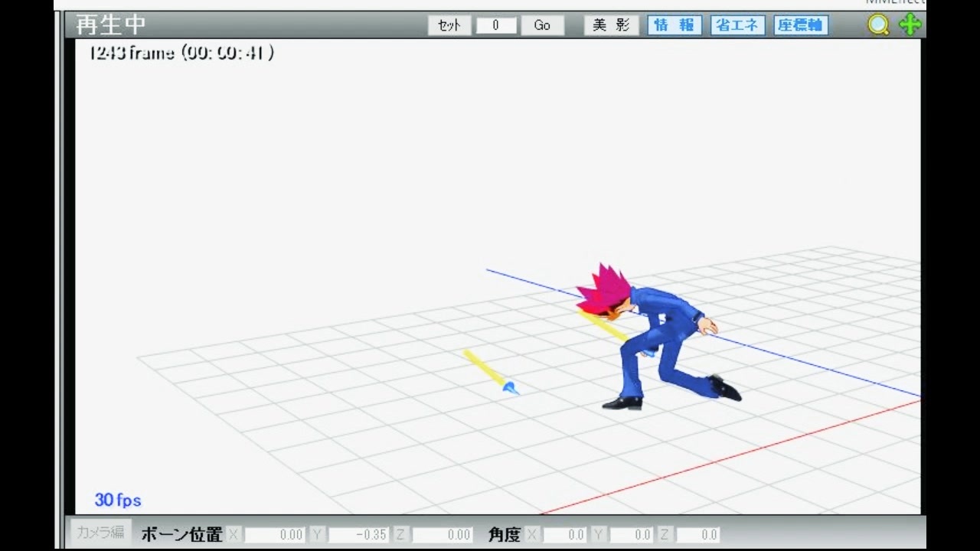Select the 角度 X value field
The width and height of the screenshot is (980, 551).
tap(565, 535)
